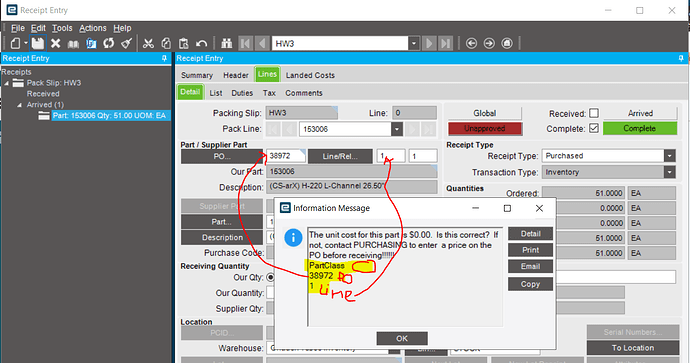Click the Paste clipboard toolbar icon
Screen dimensions: 690x363
(184, 43)
